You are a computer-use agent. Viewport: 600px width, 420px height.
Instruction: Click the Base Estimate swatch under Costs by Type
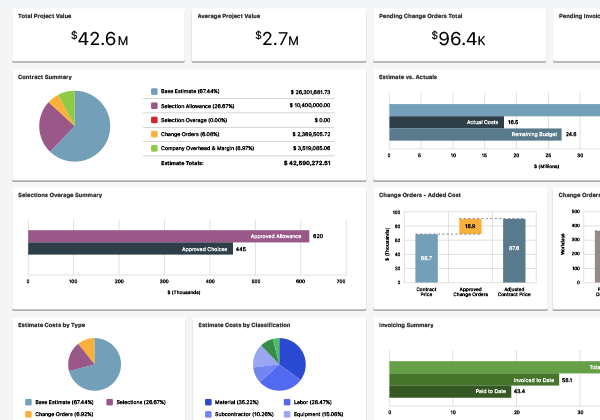pyautogui.click(x=28, y=402)
